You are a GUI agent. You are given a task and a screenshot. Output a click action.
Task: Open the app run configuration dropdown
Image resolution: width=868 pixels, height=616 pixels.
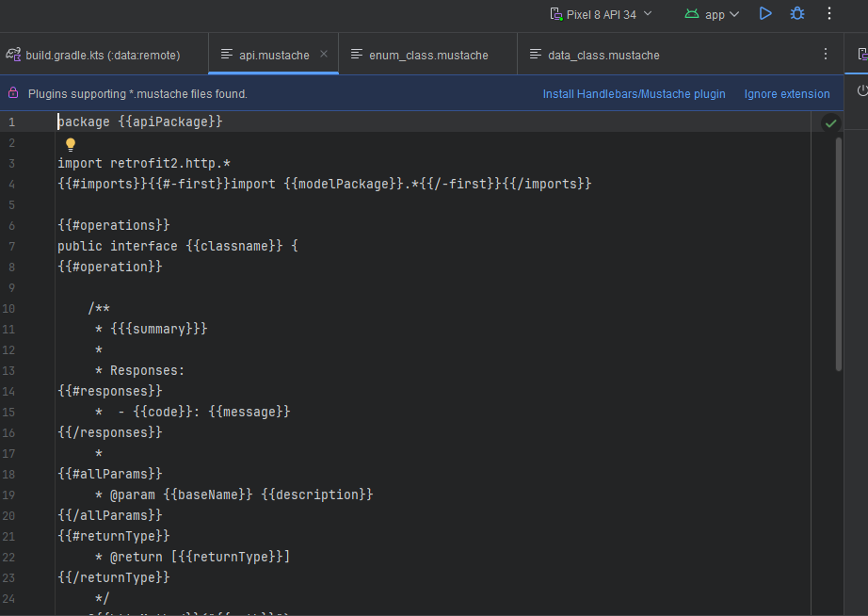[712, 14]
